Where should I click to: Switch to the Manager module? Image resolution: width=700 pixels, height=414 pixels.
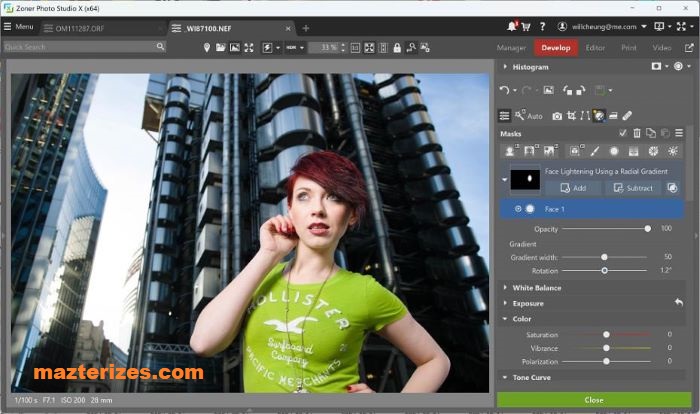[x=511, y=48]
